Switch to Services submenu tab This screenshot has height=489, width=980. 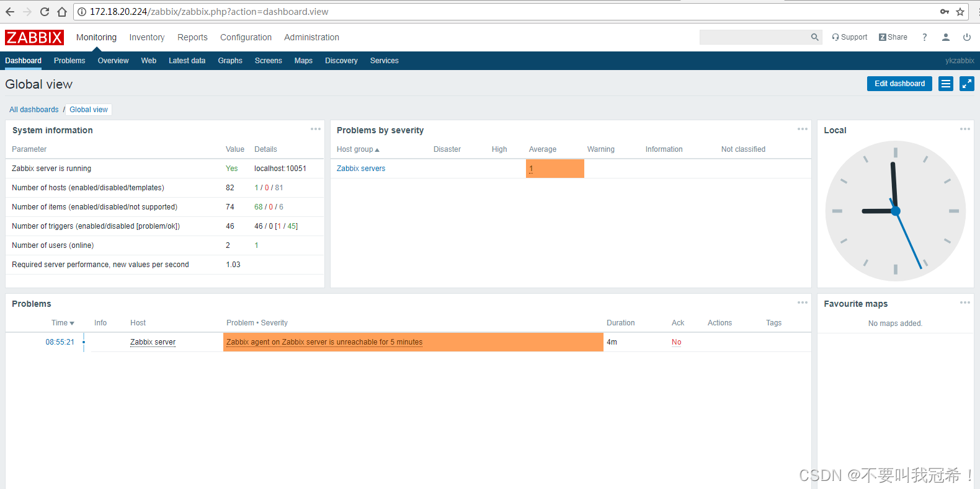pyautogui.click(x=385, y=61)
